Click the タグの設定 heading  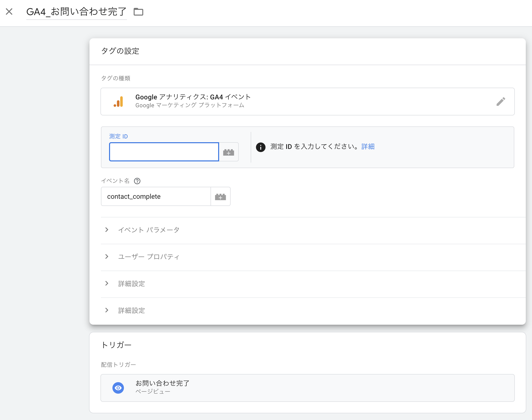(120, 51)
